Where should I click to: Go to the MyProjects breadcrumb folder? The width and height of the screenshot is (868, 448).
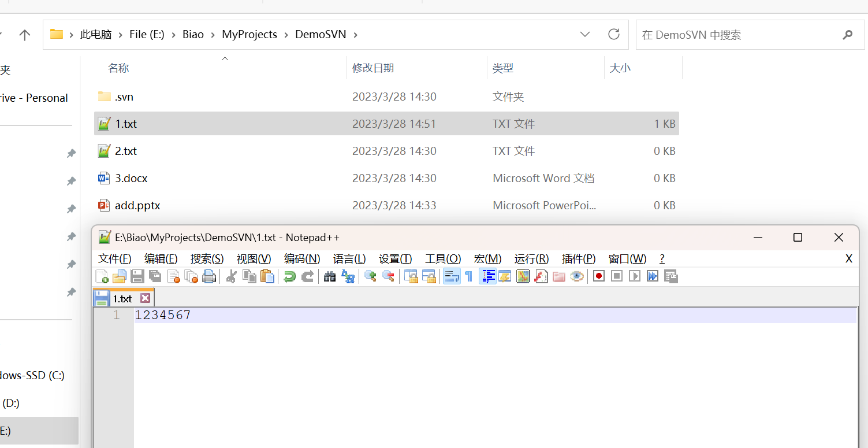point(249,35)
